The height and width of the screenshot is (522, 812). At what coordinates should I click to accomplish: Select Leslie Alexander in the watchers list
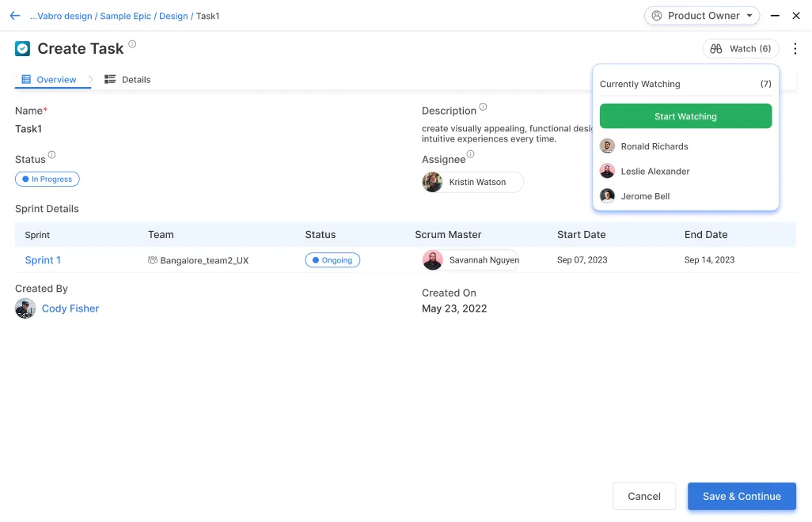(x=655, y=172)
